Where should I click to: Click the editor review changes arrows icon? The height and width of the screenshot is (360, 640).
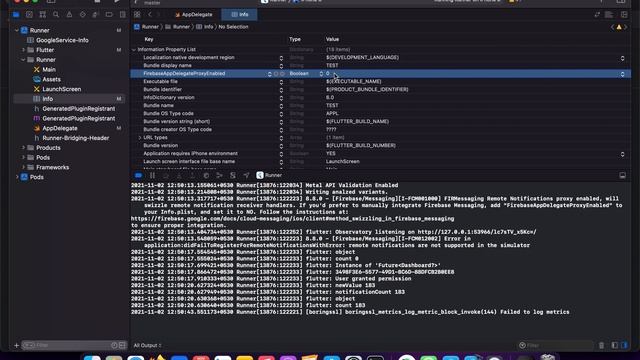(x=597, y=15)
